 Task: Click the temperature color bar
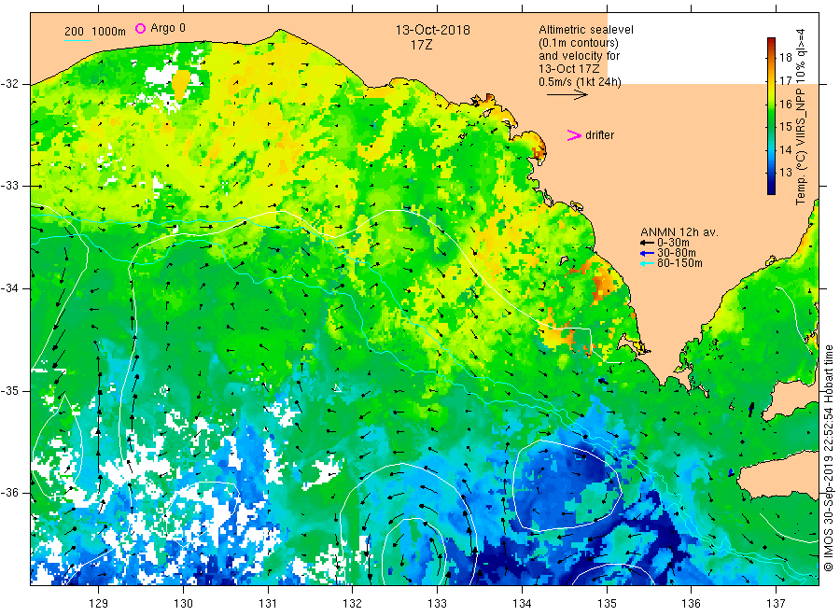coord(772,116)
